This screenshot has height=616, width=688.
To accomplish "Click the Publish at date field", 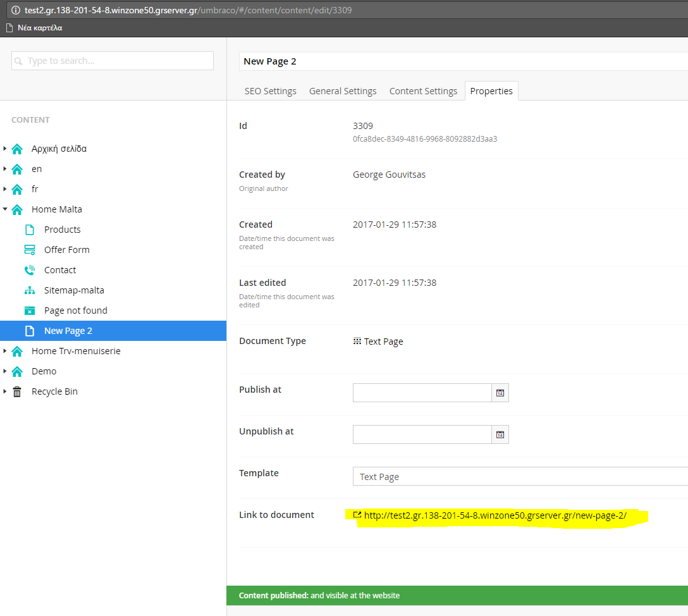I will click(422, 393).
